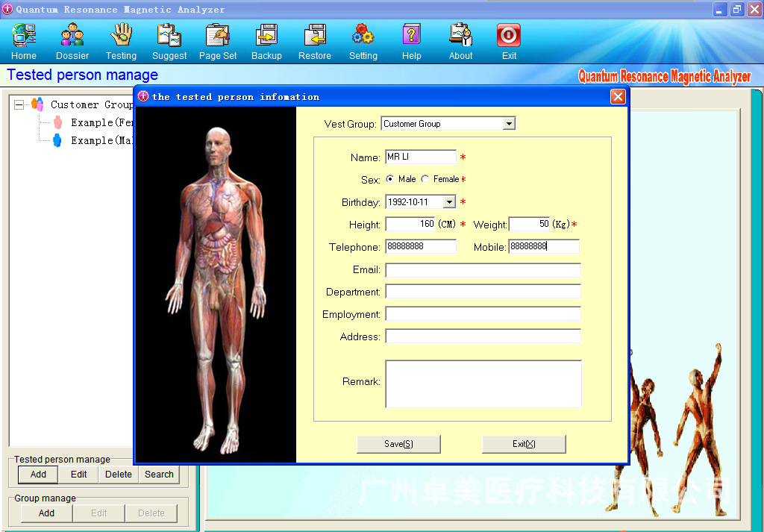Screen dimensions: 764x532
Task: Click the Save(S) button
Action: tap(398, 444)
